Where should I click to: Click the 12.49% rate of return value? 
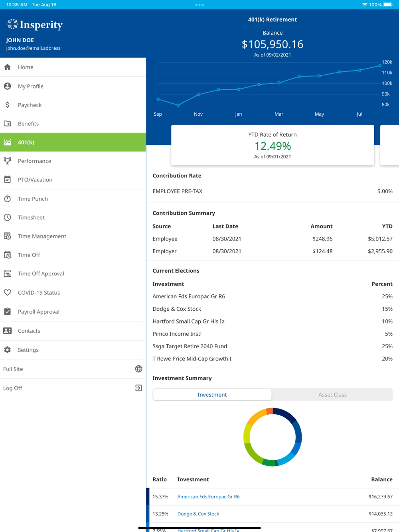pos(273,146)
